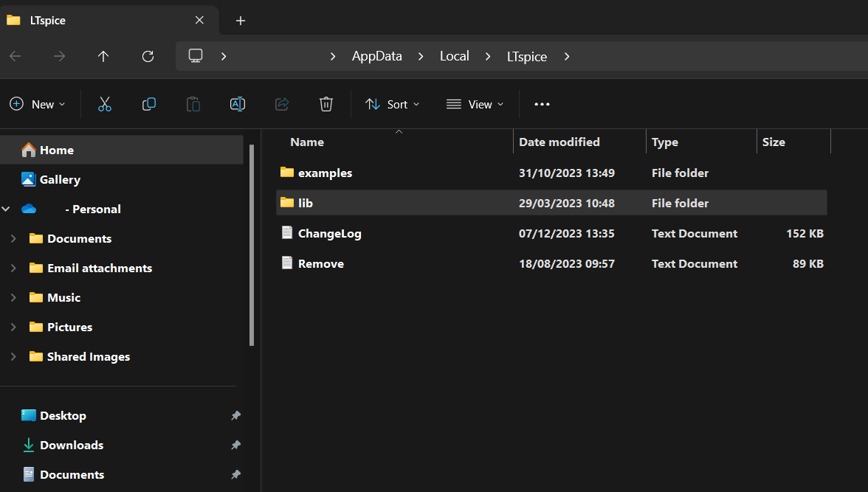Click the Paste clipboard icon
This screenshot has height=492, width=868.
click(x=193, y=104)
